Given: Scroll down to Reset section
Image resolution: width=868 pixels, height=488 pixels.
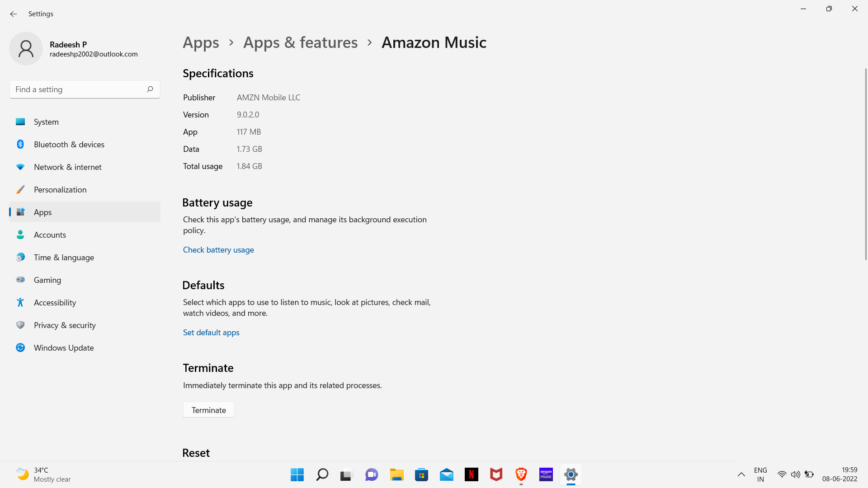Looking at the screenshot, I should pos(196,452).
